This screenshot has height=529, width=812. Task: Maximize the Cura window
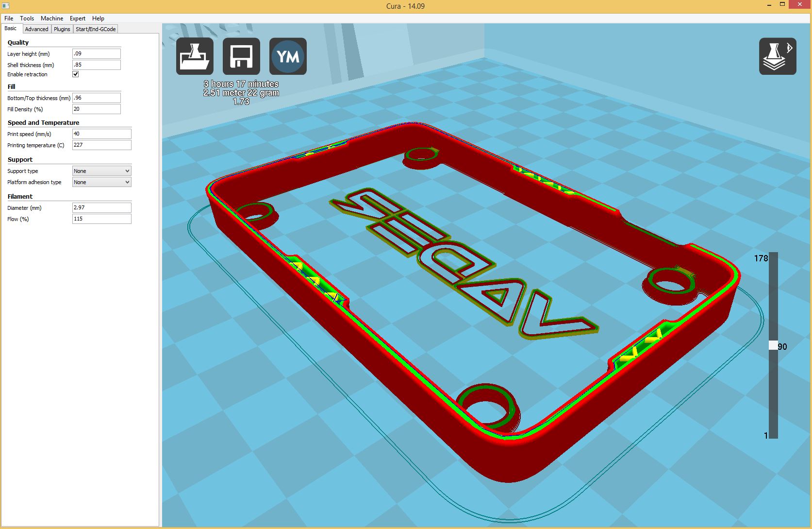(x=782, y=5)
